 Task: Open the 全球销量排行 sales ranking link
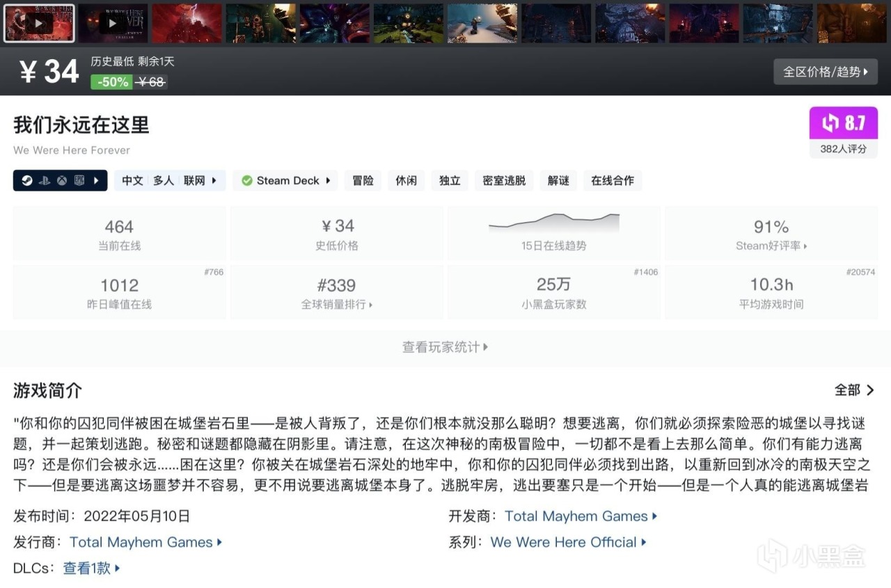coord(337,304)
